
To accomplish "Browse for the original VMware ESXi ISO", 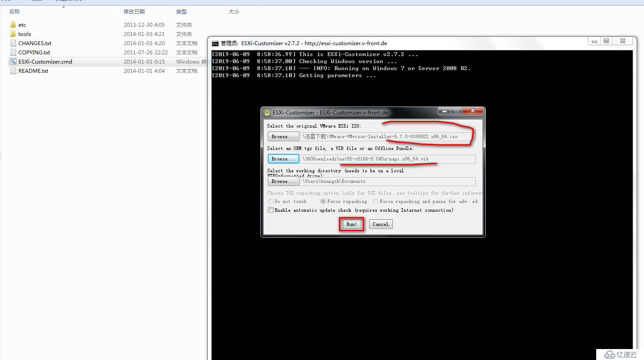I will coord(283,136).
